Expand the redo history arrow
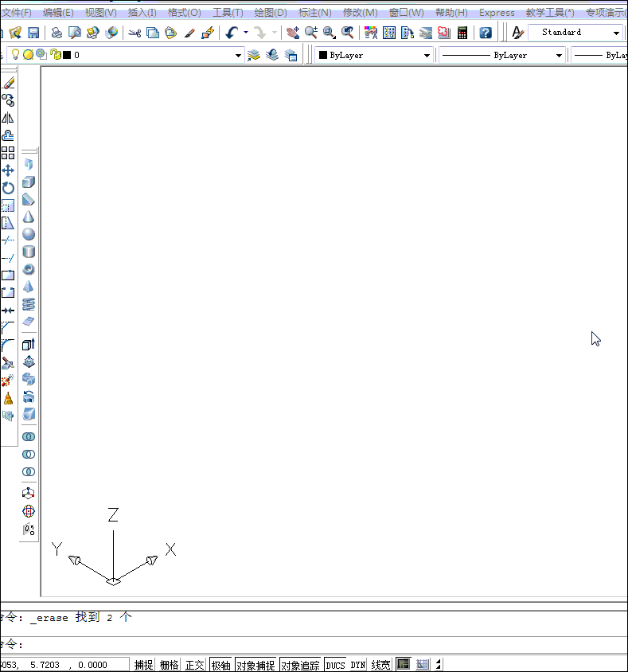This screenshot has width=628, height=672. coord(275,33)
